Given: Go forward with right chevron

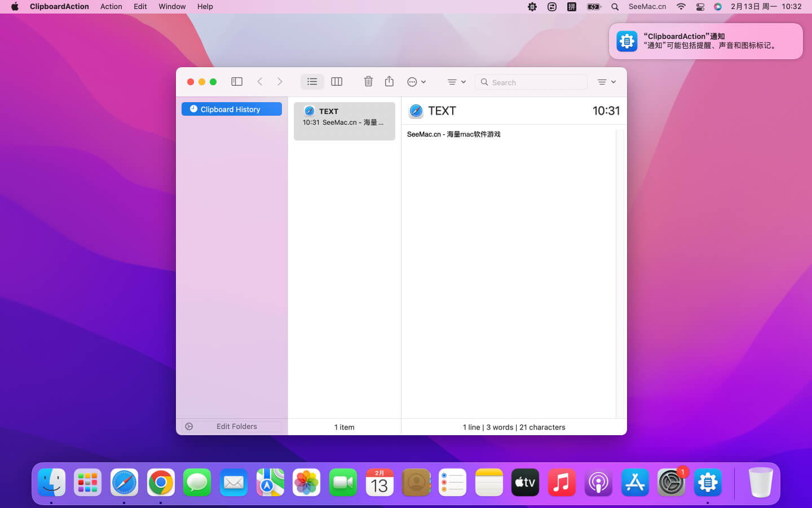Looking at the screenshot, I should pyautogui.click(x=280, y=82).
